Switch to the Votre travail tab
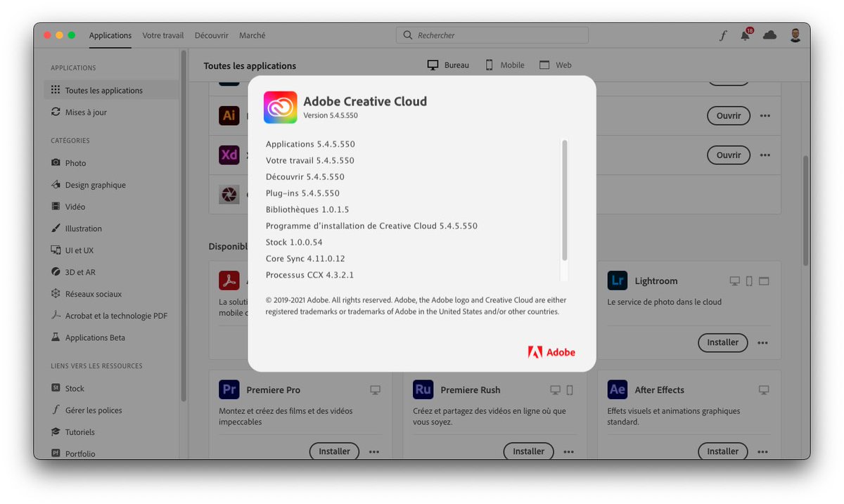844x504 pixels. (x=163, y=35)
